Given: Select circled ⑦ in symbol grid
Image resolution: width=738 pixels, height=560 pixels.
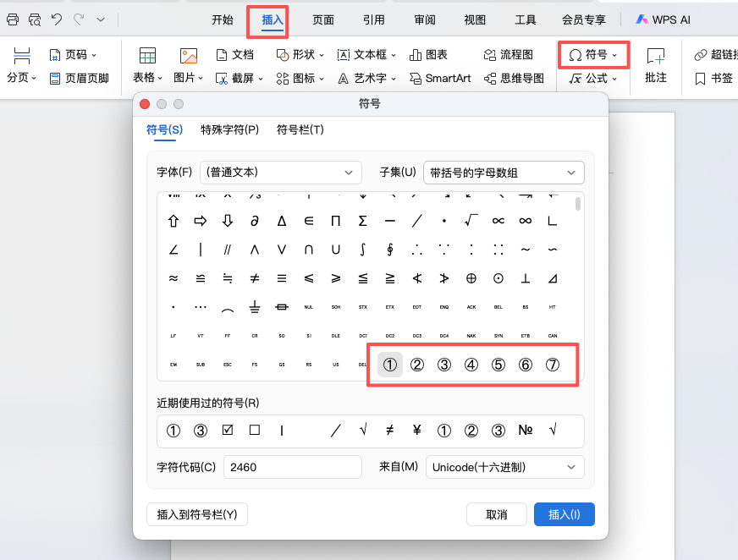Looking at the screenshot, I should (553, 365).
